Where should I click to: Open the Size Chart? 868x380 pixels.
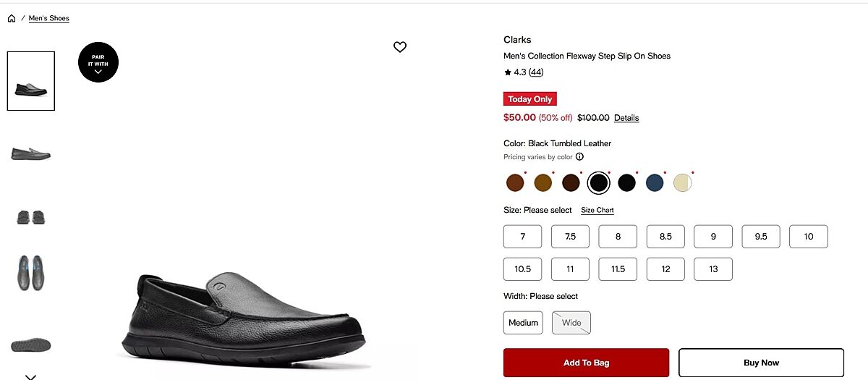[597, 210]
